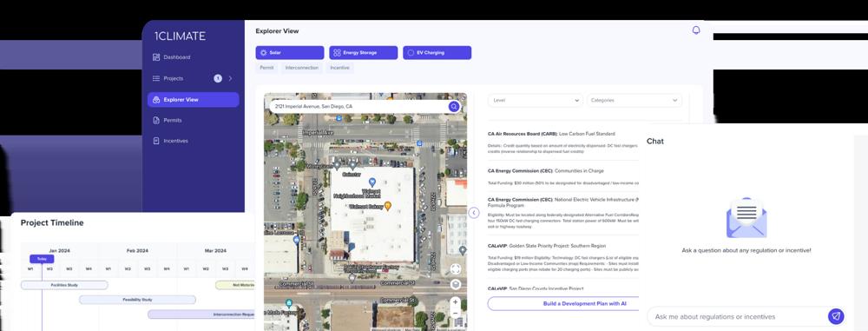The width and height of the screenshot is (868, 331).
Task: Toggle fullscreen on the map
Action: [x=456, y=269]
